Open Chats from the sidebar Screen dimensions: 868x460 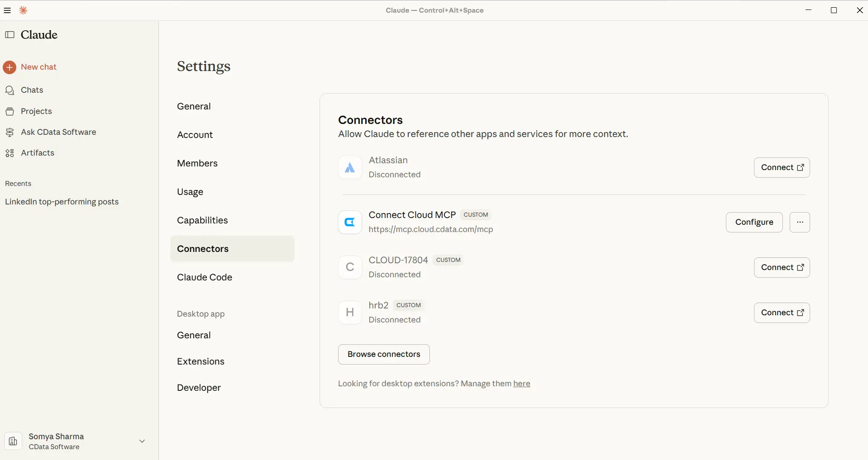pyautogui.click(x=32, y=90)
